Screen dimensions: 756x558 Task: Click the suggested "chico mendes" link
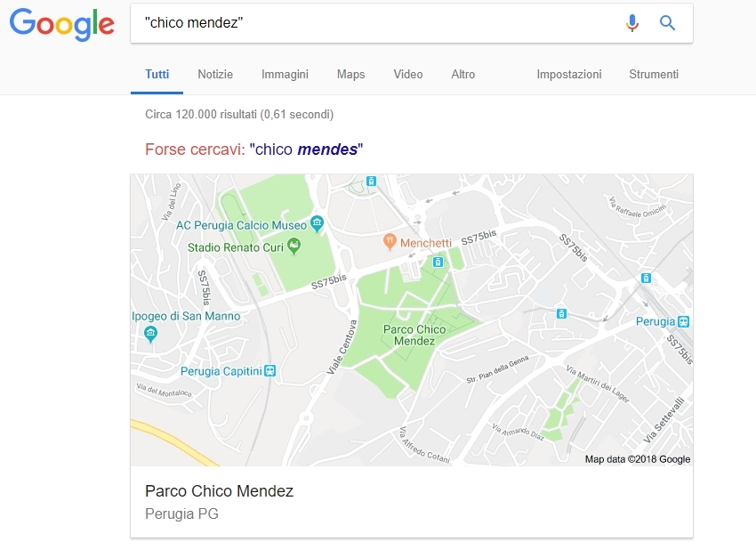click(x=306, y=150)
